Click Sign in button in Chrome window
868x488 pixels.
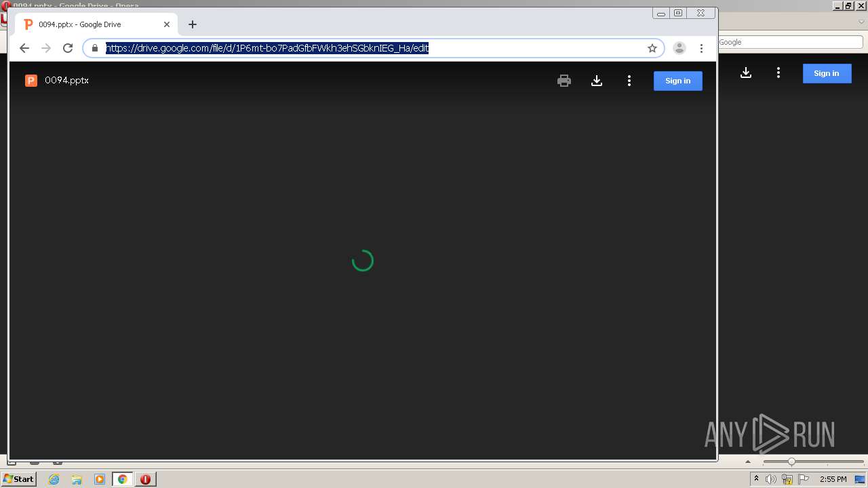point(678,81)
